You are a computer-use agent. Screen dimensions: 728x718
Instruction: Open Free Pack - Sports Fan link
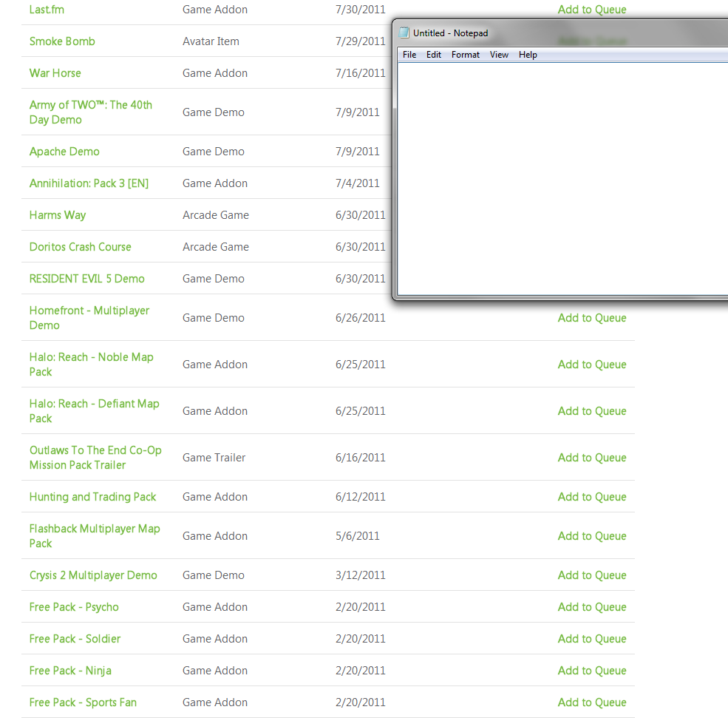(x=83, y=702)
